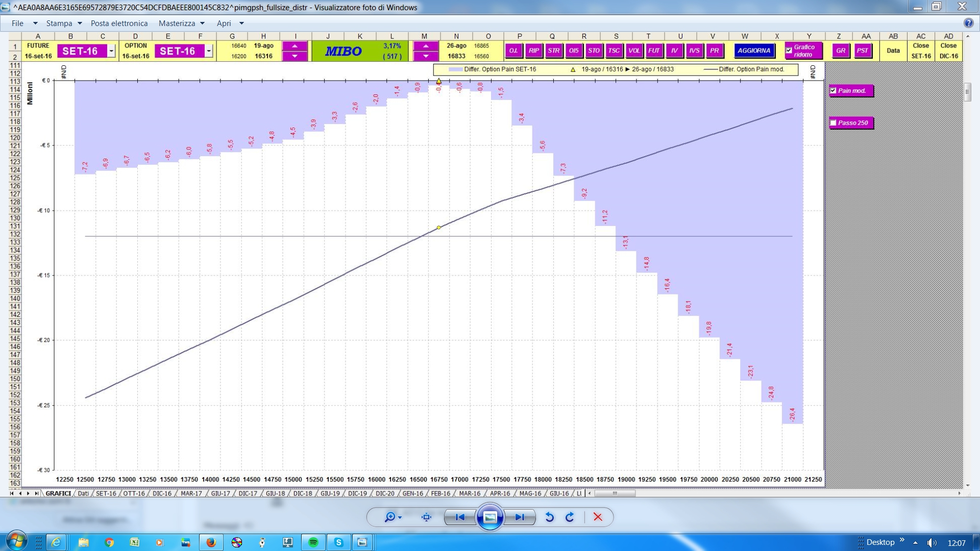
Task: Click the sheet horizontal scrollbar thumb
Action: tap(615, 493)
